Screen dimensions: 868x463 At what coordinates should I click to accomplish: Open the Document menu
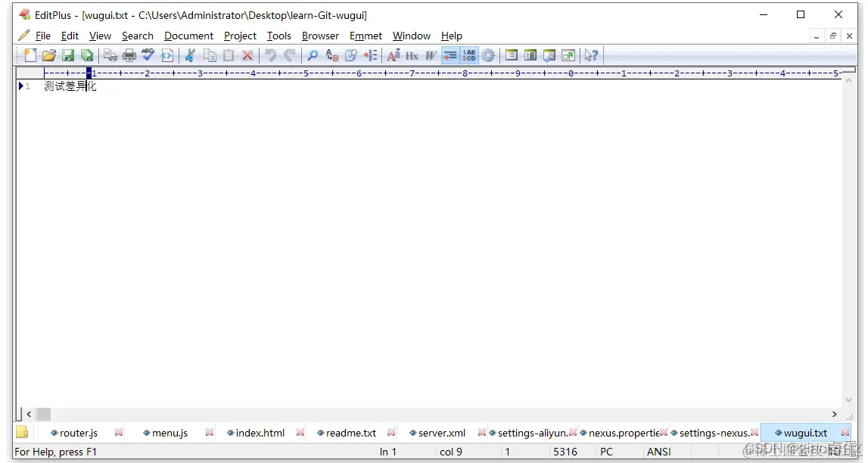coord(188,36)
